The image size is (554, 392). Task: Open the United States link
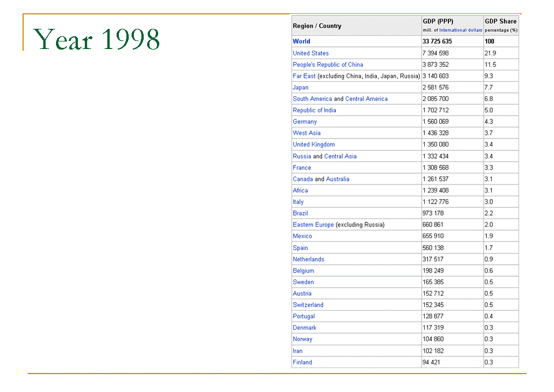tap(310, 53)
